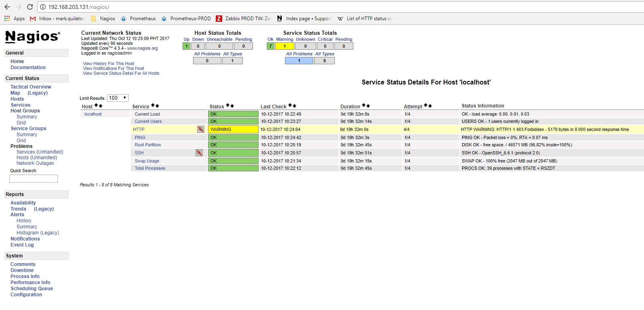Click the notifications-disabled icon on the HTTP row
Image resolution: width=644 pixels, height=310 pixels.
pyautogui.click(x=200, y=129)
